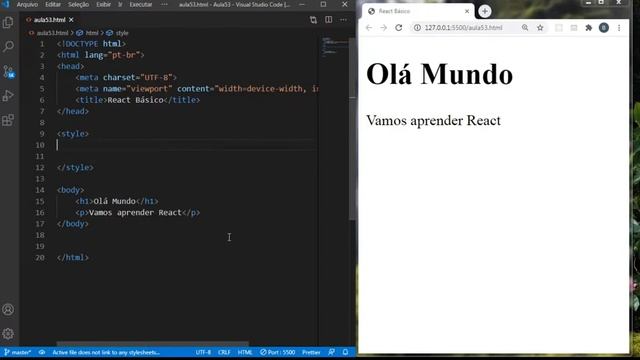Screen dimensions: 640x360
Task: Stop Live Server on Port 5500
Action: pos(278,352)
